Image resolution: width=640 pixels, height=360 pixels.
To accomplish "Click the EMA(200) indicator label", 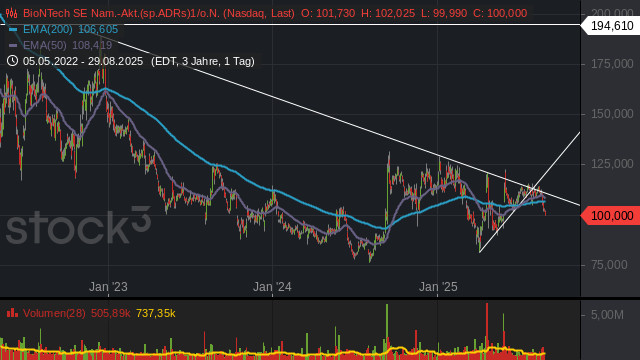I will click(x=48, y=29).
